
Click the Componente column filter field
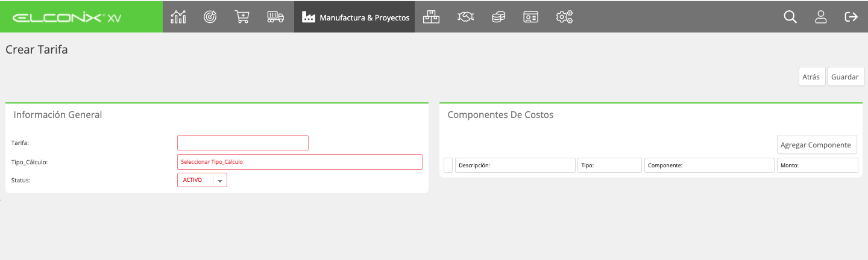(709, 166)
